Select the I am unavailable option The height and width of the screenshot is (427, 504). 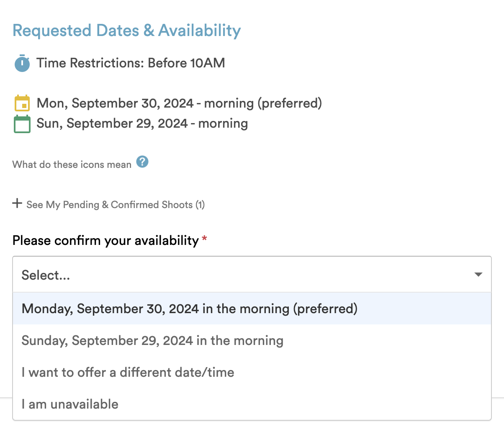[x=252, y=404]
